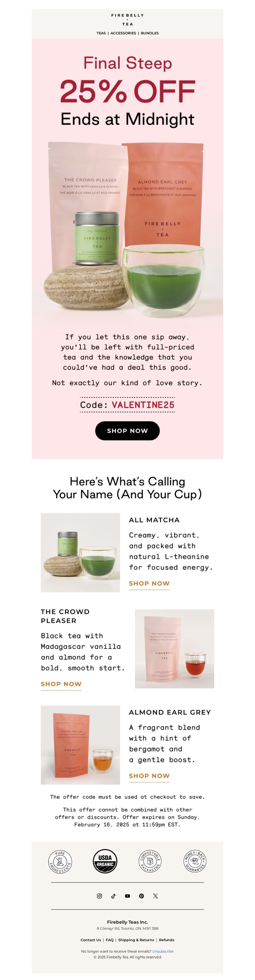Click the Pure Ingredients badge
The height and width of the screenshot is (980, 255).
tap(60, 861)
